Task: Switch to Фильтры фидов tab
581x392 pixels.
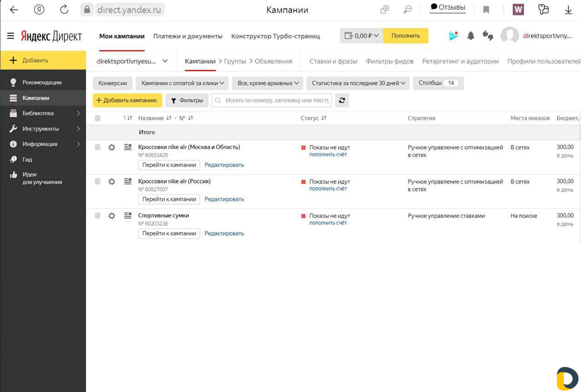Action: 389,61
